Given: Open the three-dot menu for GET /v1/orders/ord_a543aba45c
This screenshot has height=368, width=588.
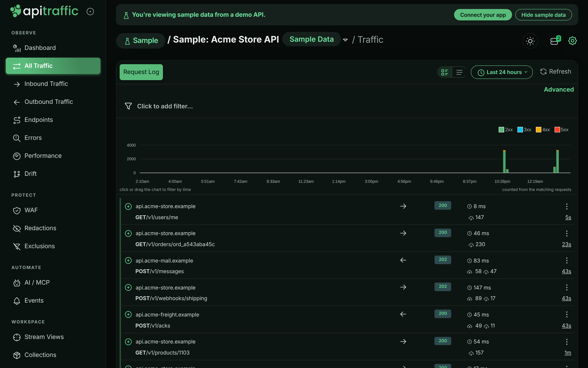Looking at the screenshot, I should point(567,234).
